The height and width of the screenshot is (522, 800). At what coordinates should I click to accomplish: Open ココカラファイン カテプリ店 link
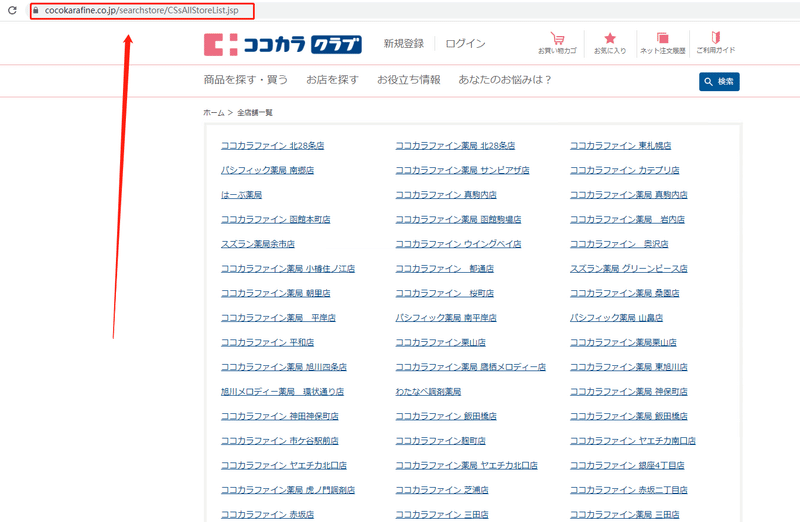coord(624,170)
